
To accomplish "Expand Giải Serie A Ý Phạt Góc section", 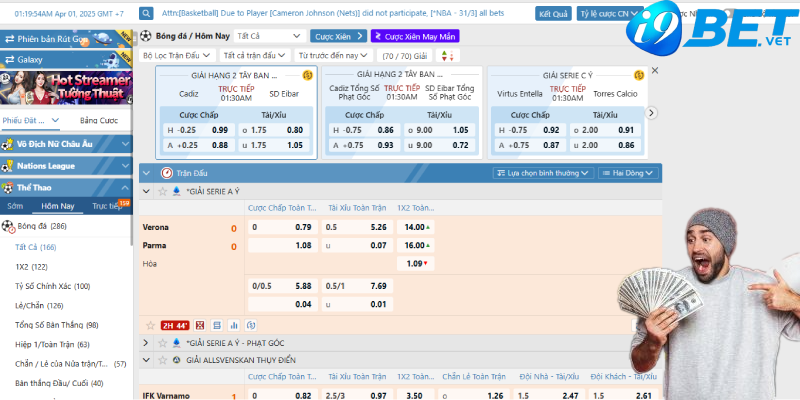I will (147, 342).
